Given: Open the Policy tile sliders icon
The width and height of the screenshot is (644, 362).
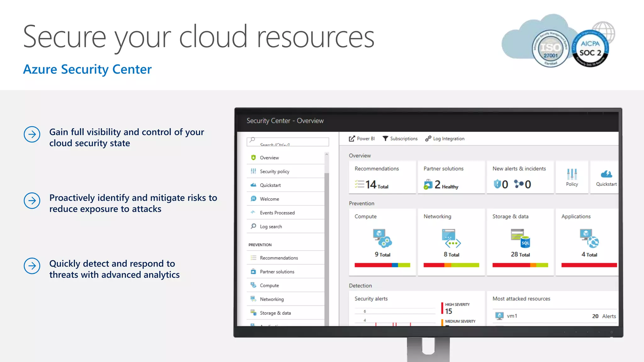Looking at the screenshot, I should click(572, 174).
